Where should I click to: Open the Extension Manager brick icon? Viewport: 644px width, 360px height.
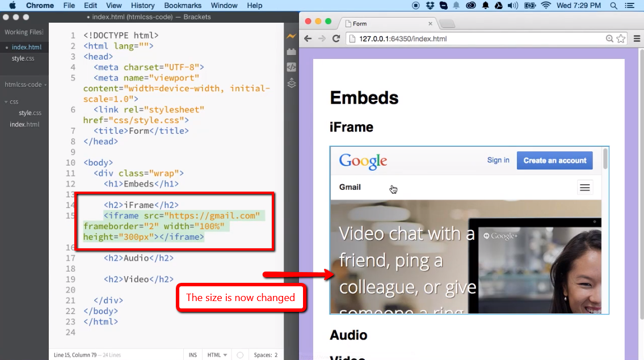291,51
